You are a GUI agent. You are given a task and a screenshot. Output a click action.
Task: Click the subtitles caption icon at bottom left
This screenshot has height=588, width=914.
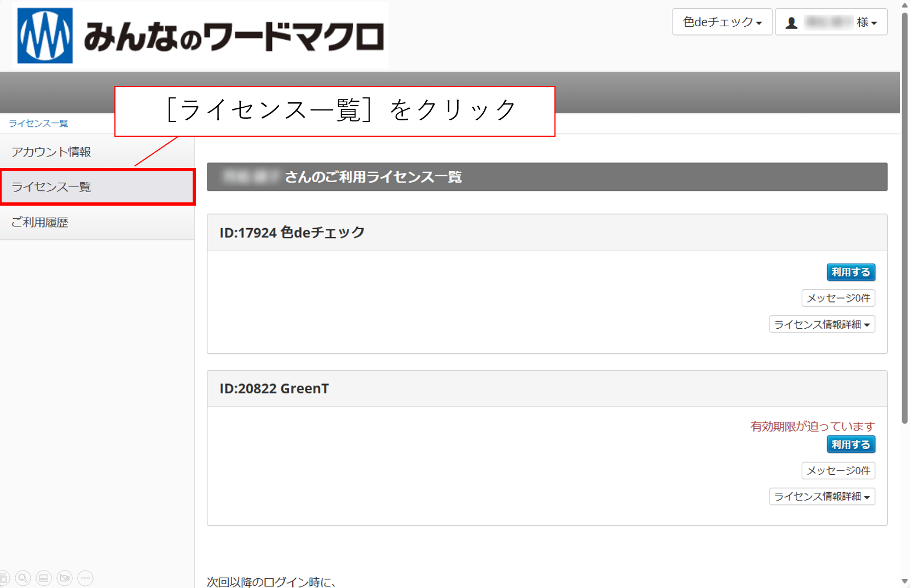44,578
